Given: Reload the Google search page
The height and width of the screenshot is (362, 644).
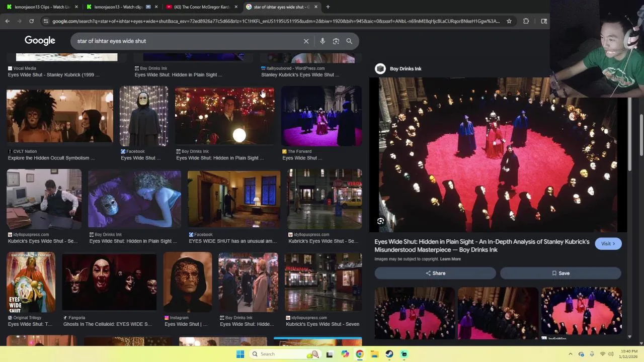Looking at the screenshot, I should click(31, 21).
